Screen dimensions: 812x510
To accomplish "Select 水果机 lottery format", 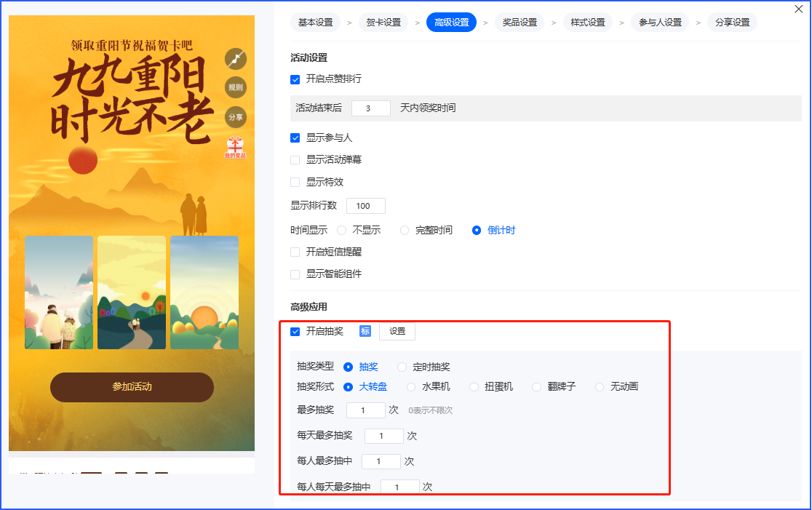I will (x=411, y=387).
